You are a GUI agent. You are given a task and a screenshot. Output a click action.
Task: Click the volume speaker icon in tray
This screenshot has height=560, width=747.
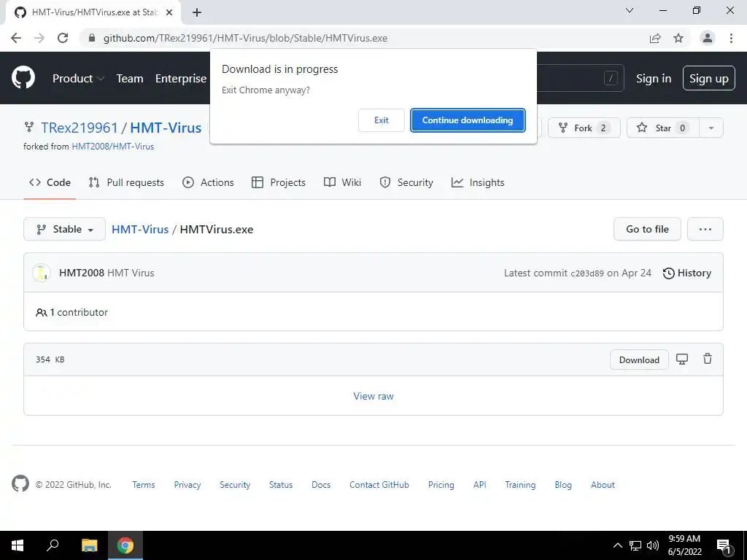(653, 545)
